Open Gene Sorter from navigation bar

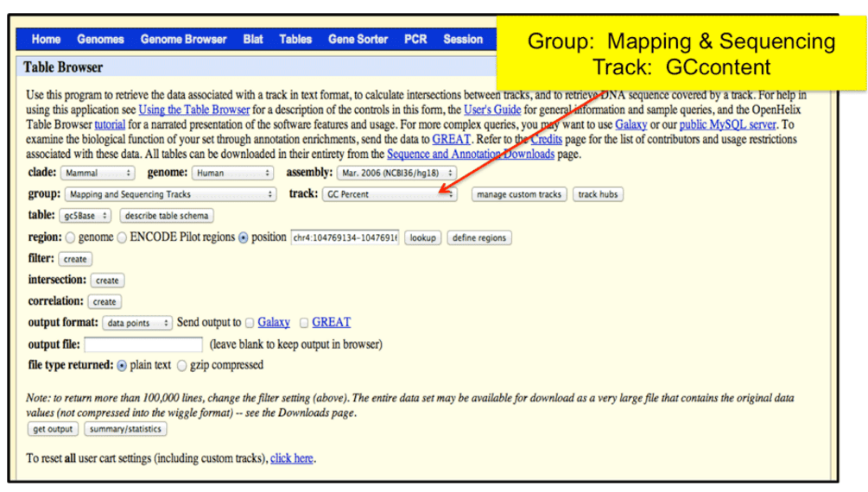tap(358, 40)
